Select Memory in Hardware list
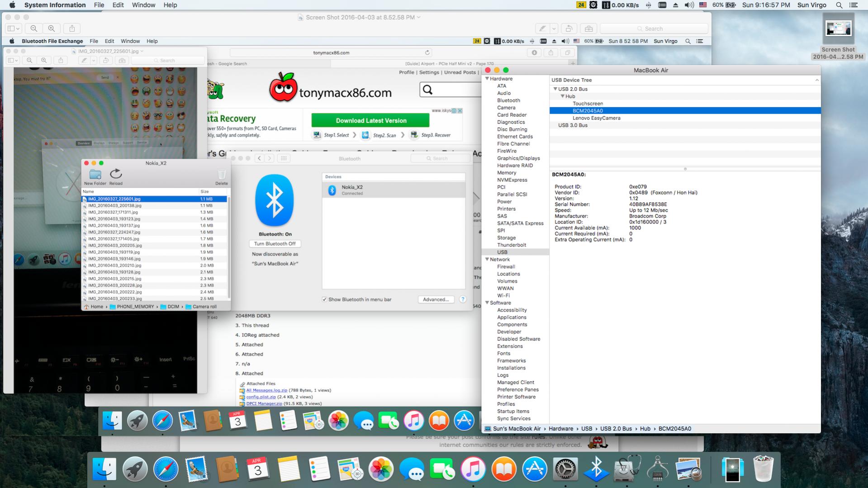The width and height of the screenshot is (868, 488). 507,173
